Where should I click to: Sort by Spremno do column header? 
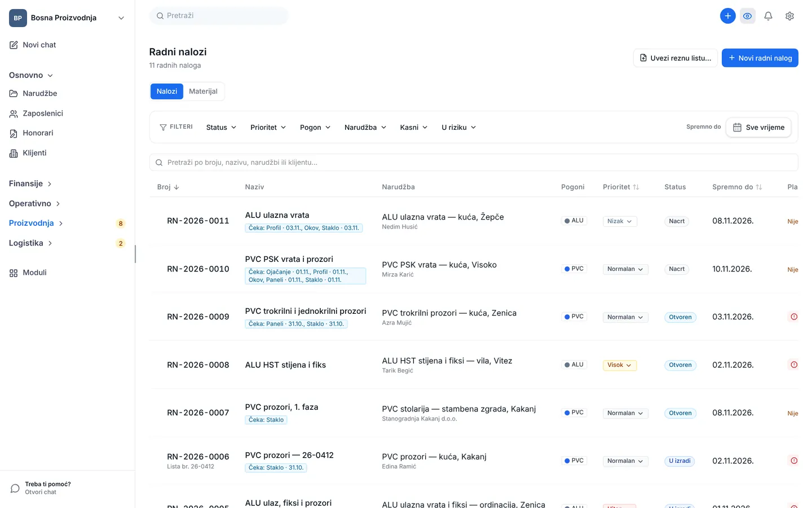click(x=737, y=187)
